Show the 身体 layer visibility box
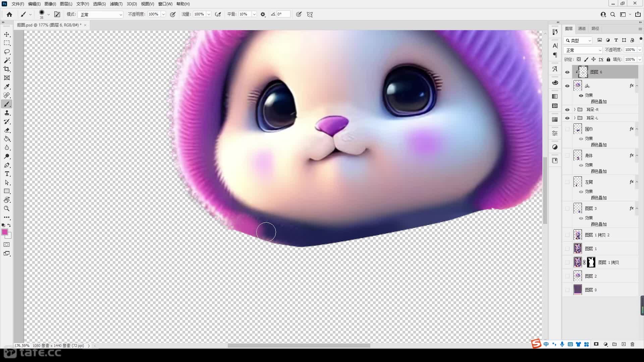 click(x=567, y=156)
